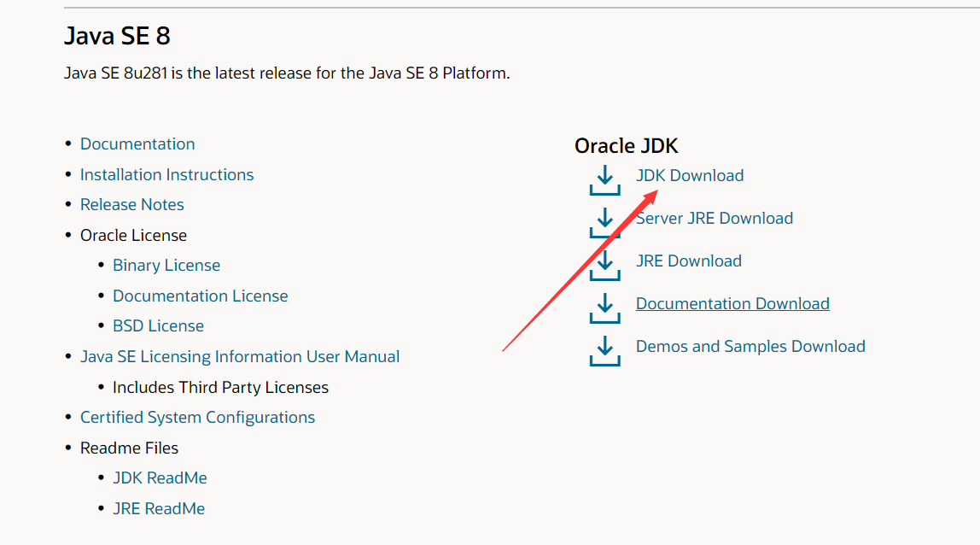
Task: Open the Documentation Download link
Action: [732, 303]
